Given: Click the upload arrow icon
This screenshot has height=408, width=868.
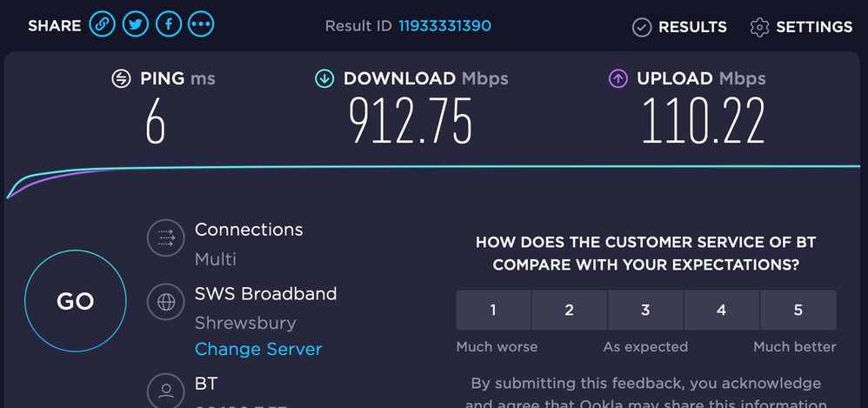Looking at the screenshot, I should coord(618,79).
